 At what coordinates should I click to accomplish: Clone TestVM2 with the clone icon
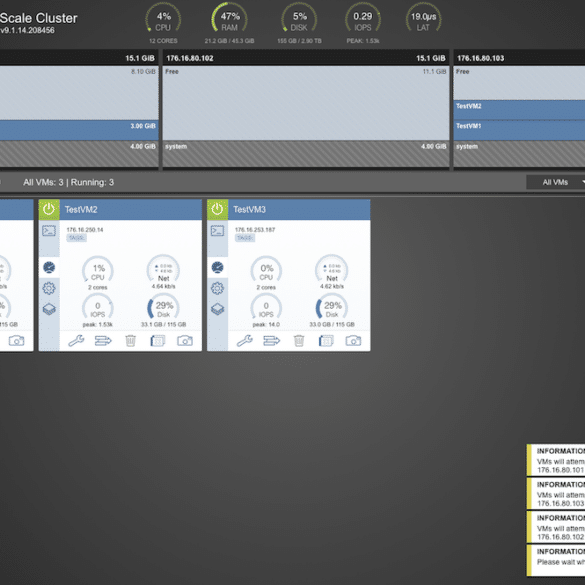157,341
